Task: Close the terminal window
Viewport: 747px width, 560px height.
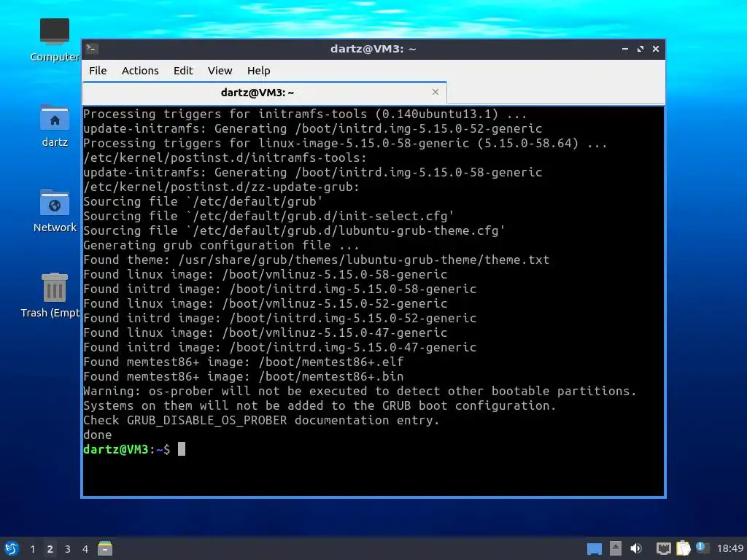Action: click(x=656, y=49)
